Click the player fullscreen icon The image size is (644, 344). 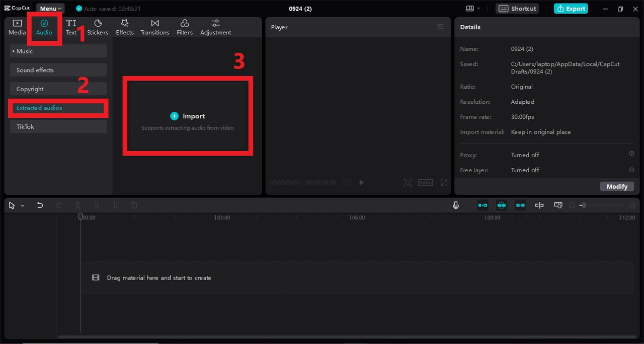444,183
